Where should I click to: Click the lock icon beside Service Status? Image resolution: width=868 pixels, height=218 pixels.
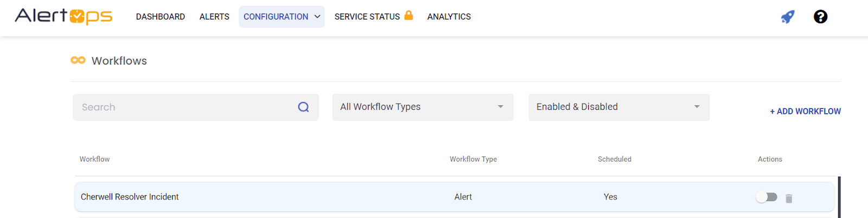point(409,15)
